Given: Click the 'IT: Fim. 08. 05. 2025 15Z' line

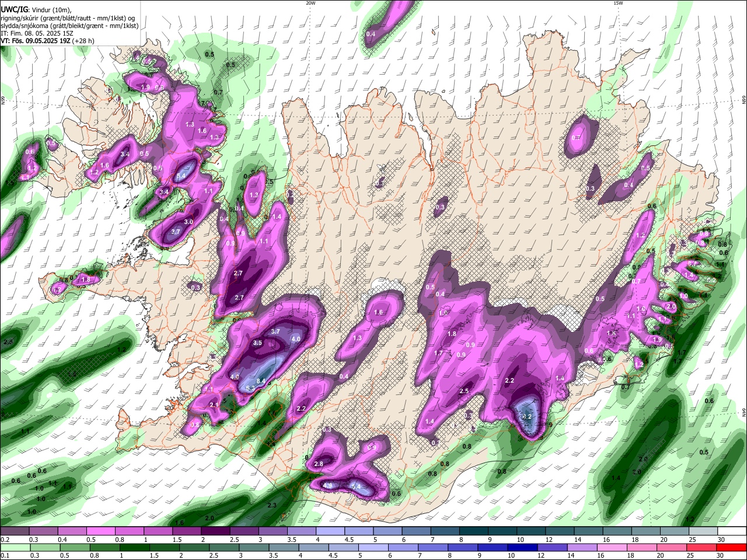Looking at the screenshot, I should 37,33.
